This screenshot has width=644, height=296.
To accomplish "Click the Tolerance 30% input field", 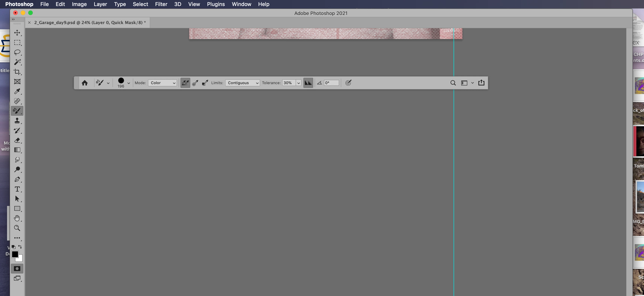I will (x=289, y=83).
